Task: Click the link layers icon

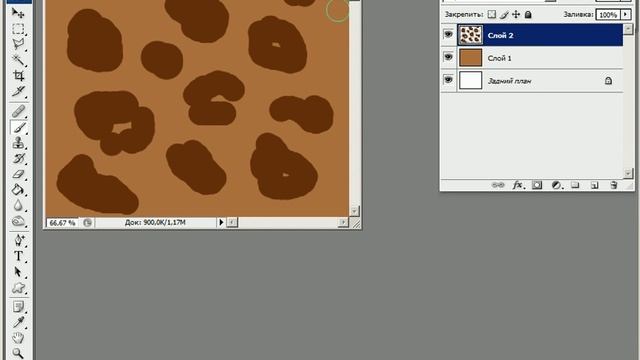Action: (x=498, y=185)
